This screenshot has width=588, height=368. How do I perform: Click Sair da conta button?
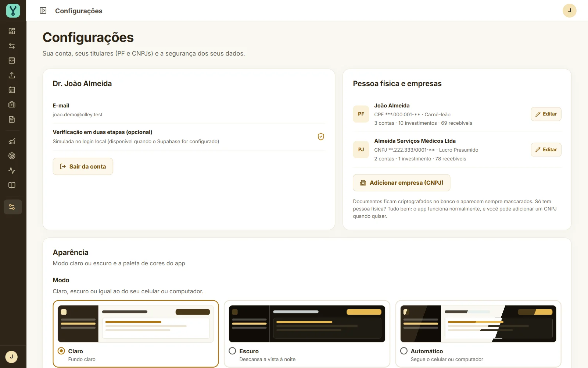[x=83, y=166]
